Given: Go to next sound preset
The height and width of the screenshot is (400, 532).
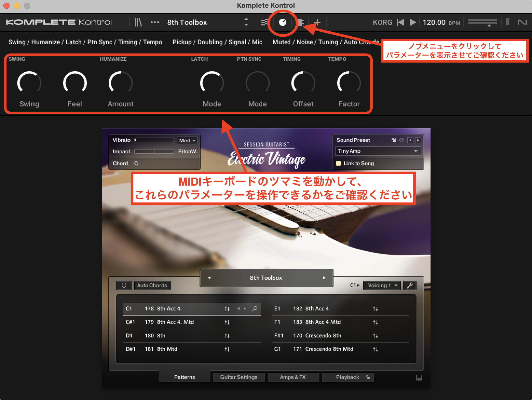Looking at the screenshot, I should [418, 140].
